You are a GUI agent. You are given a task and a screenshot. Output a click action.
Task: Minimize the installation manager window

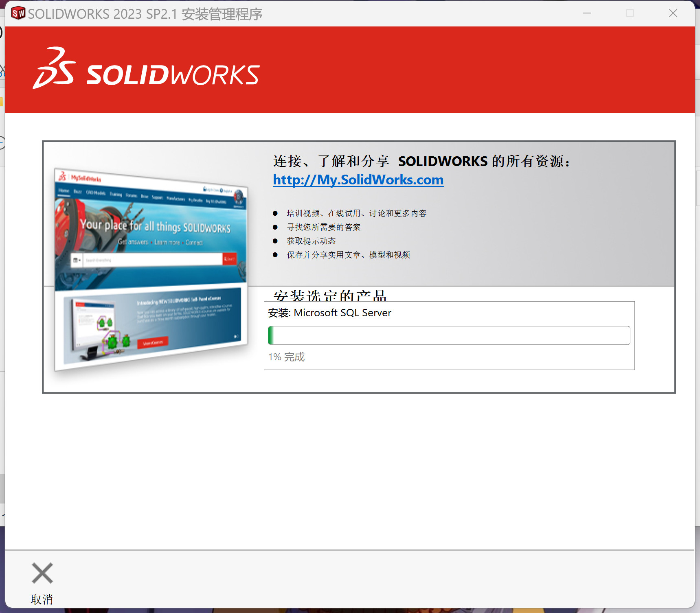point(587,13)
